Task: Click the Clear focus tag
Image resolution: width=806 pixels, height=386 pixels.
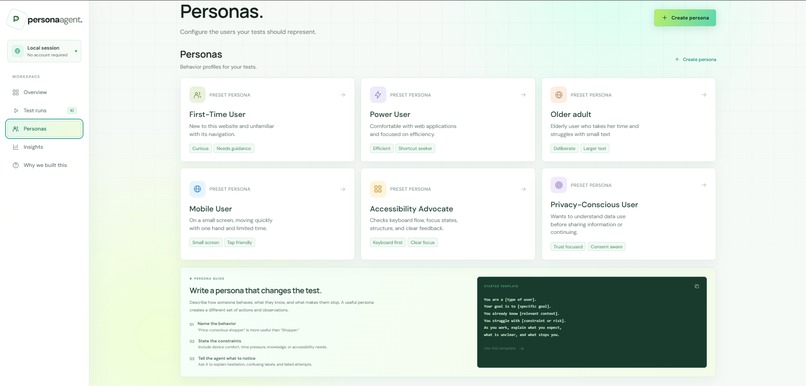Action: pos(423,243)
